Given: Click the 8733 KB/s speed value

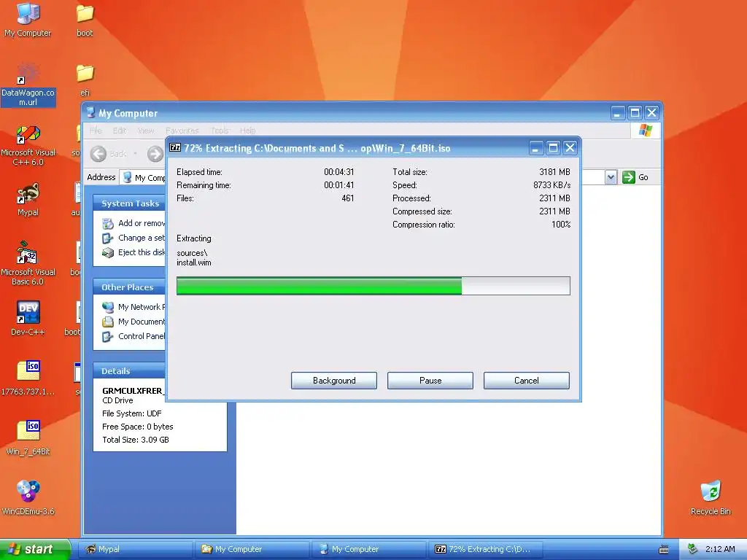Looking at the screenshot, I should pyautogui.click(x=551, y=185).
